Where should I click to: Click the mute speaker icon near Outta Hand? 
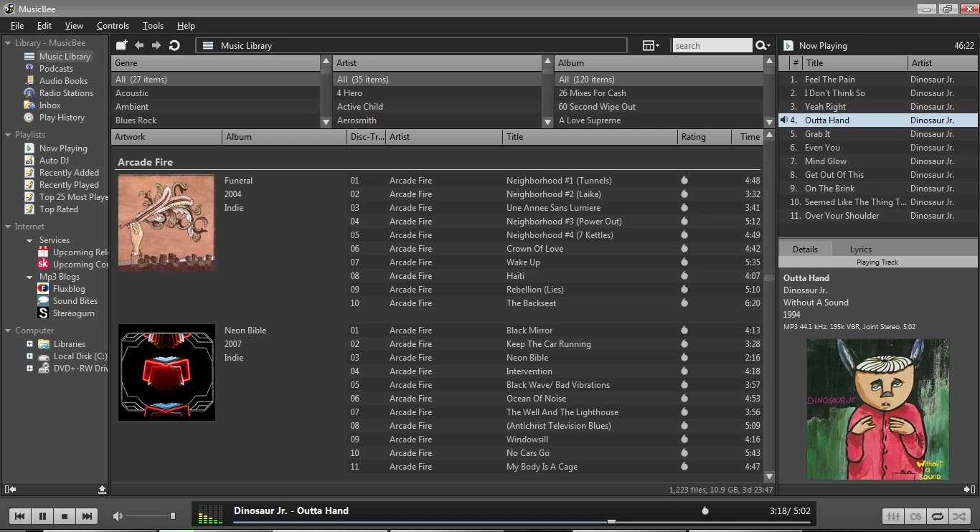[x=783, y=120]
